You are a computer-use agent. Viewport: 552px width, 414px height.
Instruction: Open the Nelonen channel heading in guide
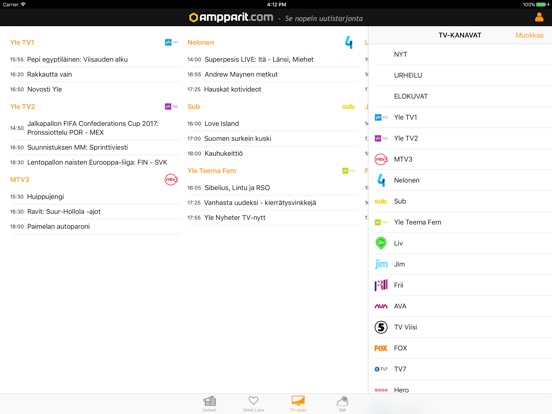pos(201,43)
